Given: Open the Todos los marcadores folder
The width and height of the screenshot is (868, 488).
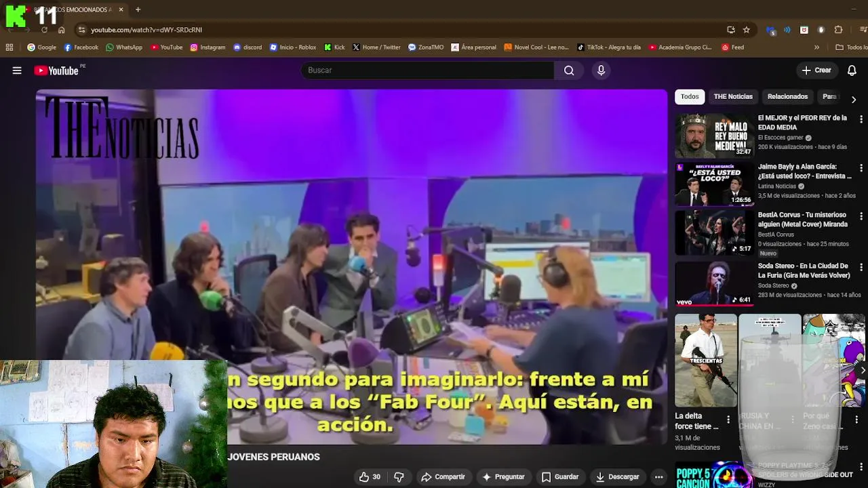Looking at the screenshot, I should point(851,47).
